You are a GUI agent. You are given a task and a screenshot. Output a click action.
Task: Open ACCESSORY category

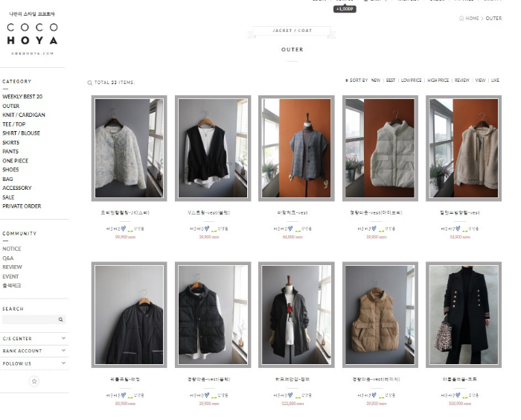point(17,188)
